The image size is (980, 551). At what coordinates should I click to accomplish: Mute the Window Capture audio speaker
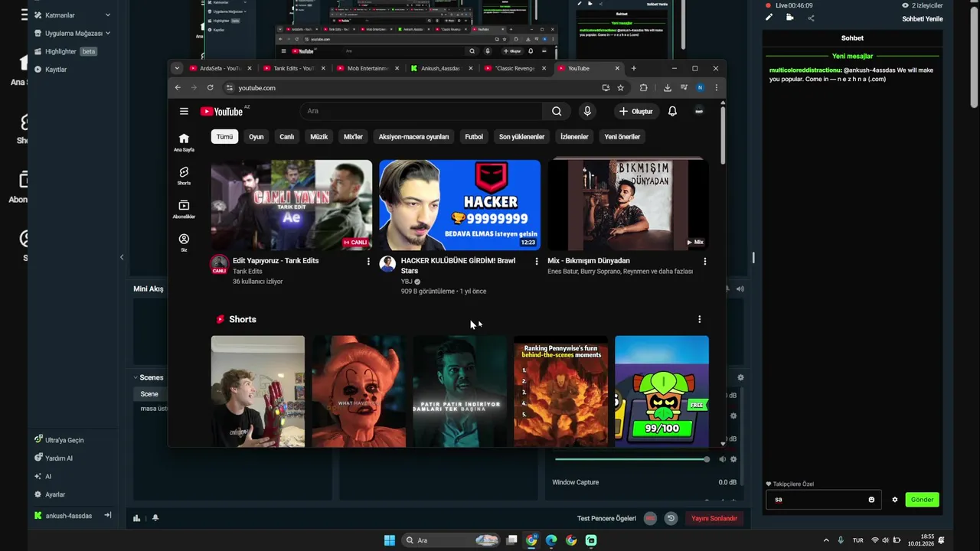(722, 459)
